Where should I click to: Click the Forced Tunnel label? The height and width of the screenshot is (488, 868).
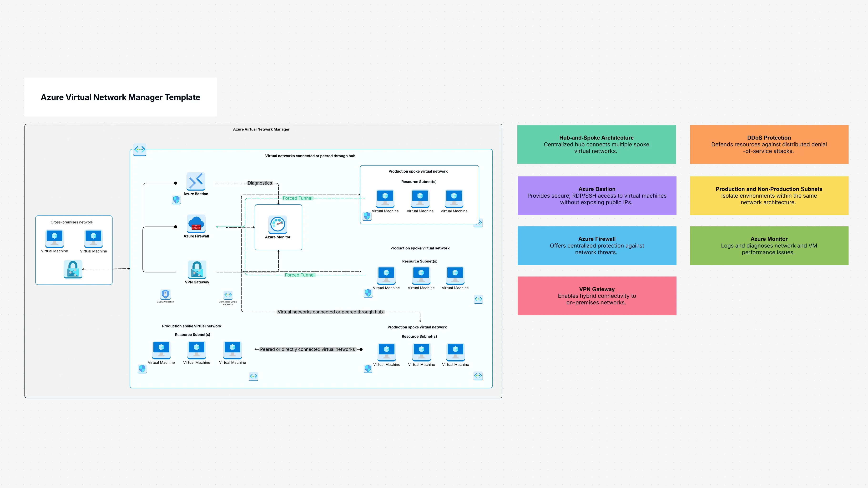(298, 198)
